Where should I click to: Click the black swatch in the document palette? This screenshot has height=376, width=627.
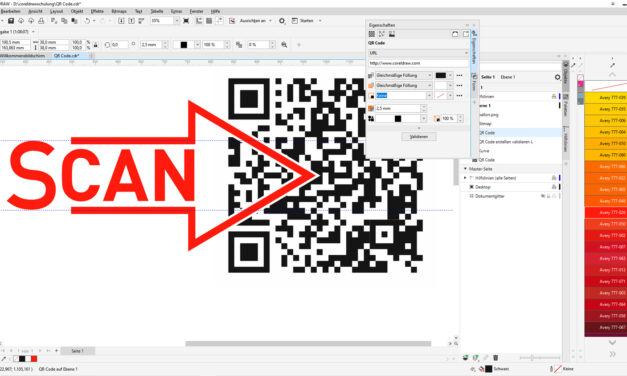click(22, 359)
